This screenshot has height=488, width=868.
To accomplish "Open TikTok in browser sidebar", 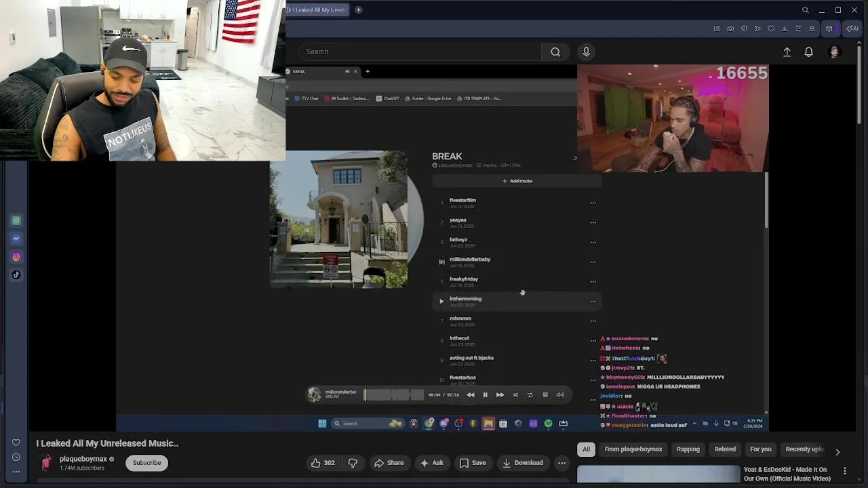I will click(x=16, y=274).
